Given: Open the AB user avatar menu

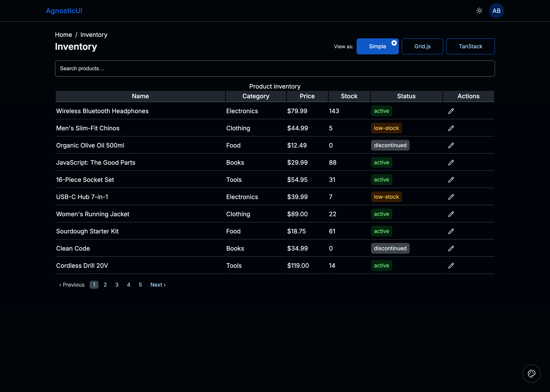Looking at the screenshot, I should click(496, 11).
